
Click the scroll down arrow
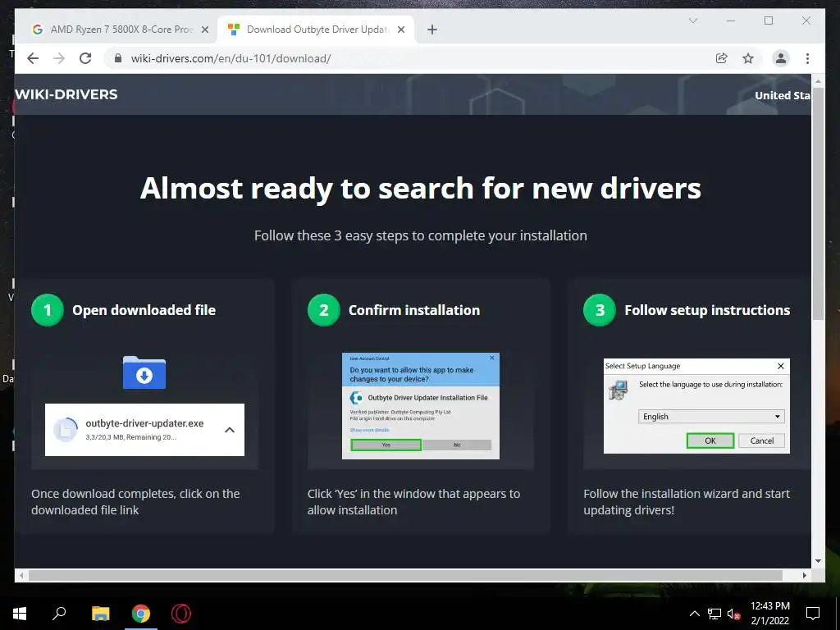pos(818,561)
